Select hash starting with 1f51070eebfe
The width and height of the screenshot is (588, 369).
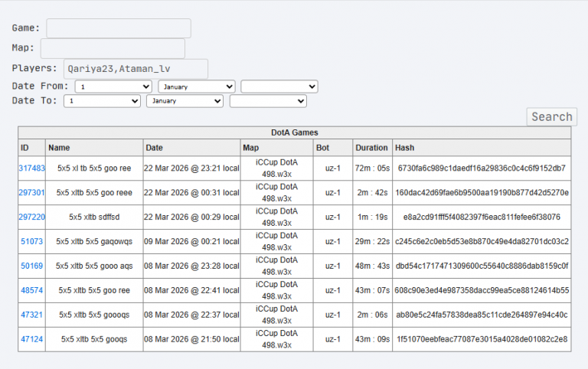coord(482,339)
